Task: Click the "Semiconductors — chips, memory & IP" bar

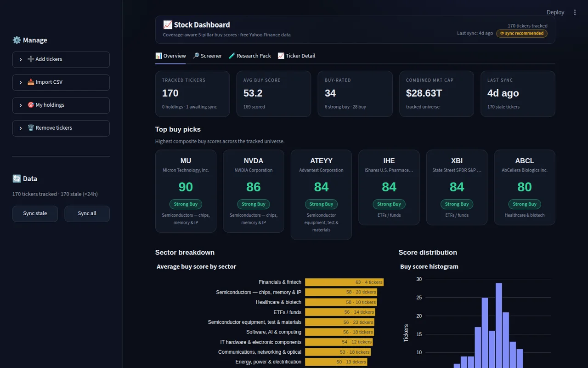Action: click(x=341, y=292)
